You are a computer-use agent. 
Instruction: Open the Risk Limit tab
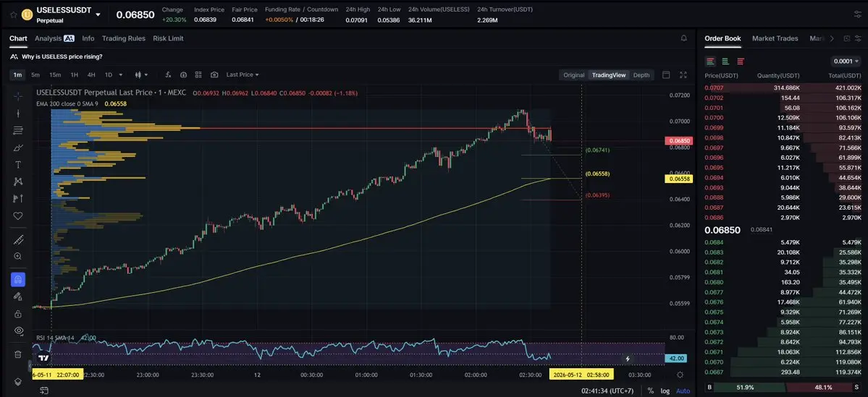[x=168, y=38]
